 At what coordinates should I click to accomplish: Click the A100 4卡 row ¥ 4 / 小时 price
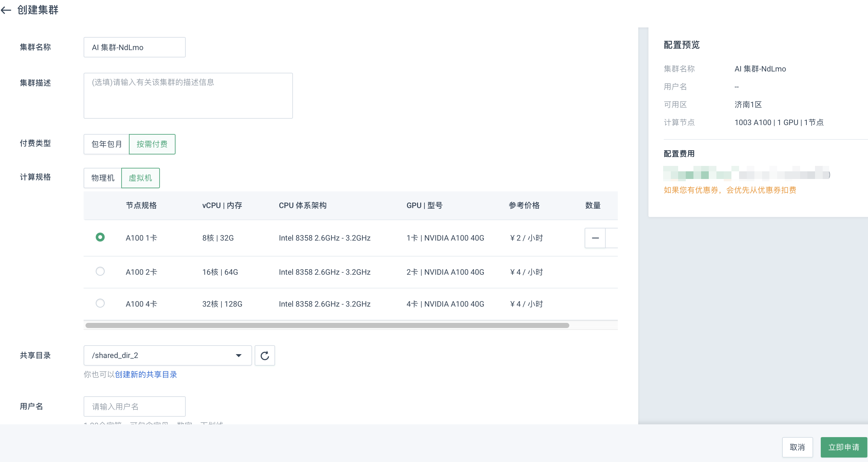pos(526,304)
